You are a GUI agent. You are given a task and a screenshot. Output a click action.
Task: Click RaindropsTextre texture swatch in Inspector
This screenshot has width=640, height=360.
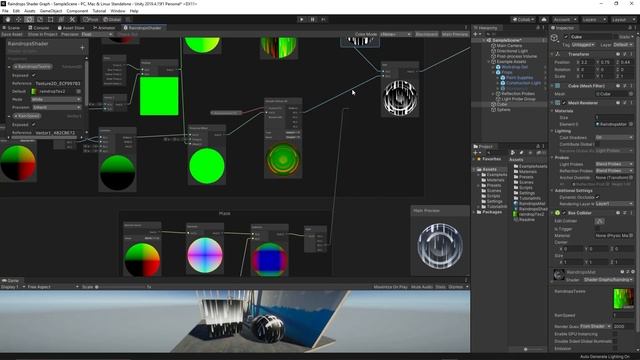624,299
